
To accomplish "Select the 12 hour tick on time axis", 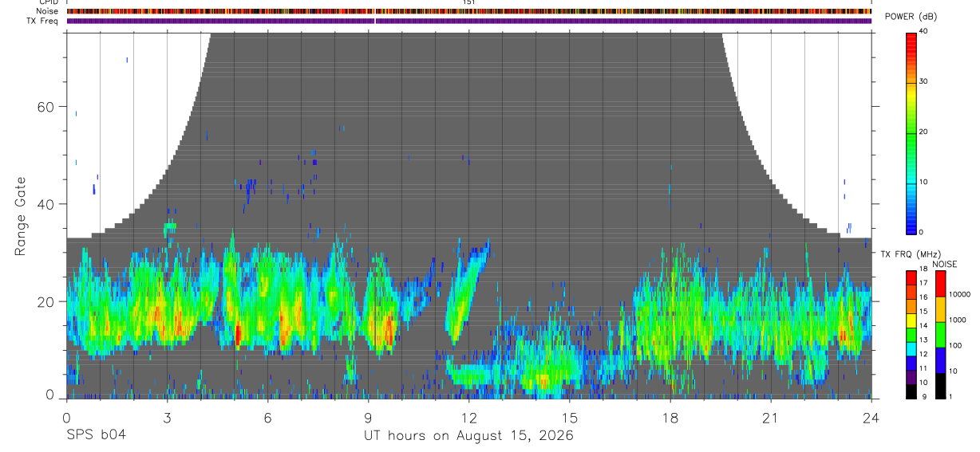I will (x=469, y=419).
